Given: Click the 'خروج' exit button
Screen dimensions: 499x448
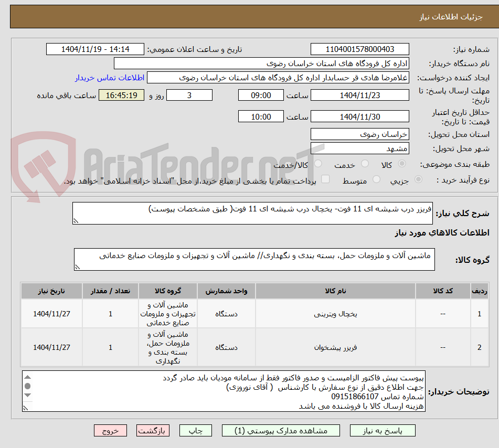Looking at the screenshot, I should (x=110, y=431).
